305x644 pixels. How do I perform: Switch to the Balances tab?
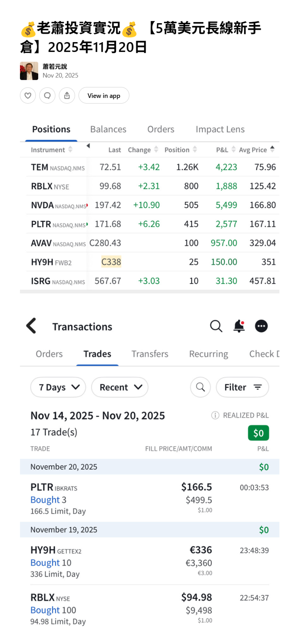click(108, 129)
